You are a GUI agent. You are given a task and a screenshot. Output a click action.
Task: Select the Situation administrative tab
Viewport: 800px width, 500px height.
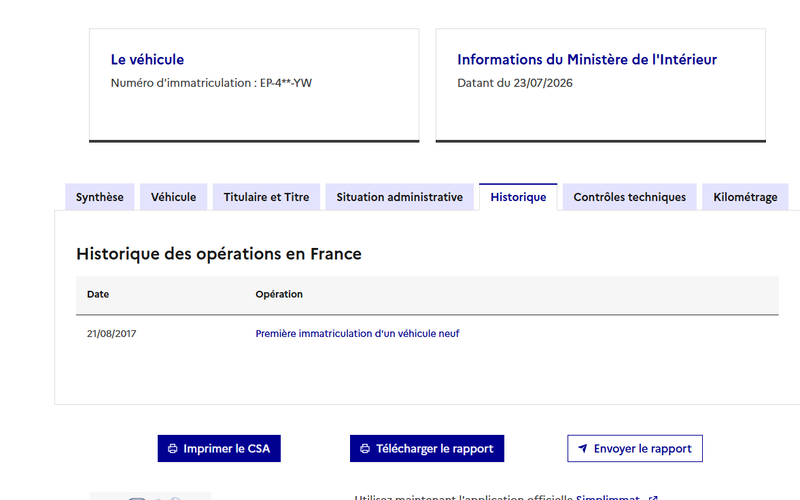pyautogui.click(x=399, y=197)
